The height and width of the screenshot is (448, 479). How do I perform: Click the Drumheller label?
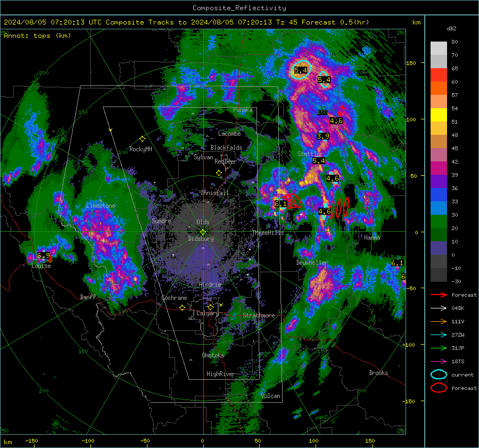pyautogui.click(x=312, y=263)
